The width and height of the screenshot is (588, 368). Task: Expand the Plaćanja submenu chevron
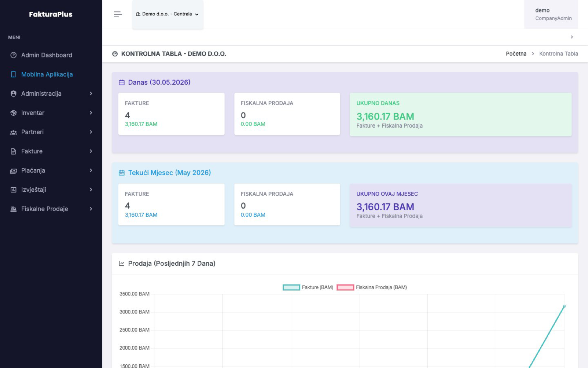click(x=91, y=170)
